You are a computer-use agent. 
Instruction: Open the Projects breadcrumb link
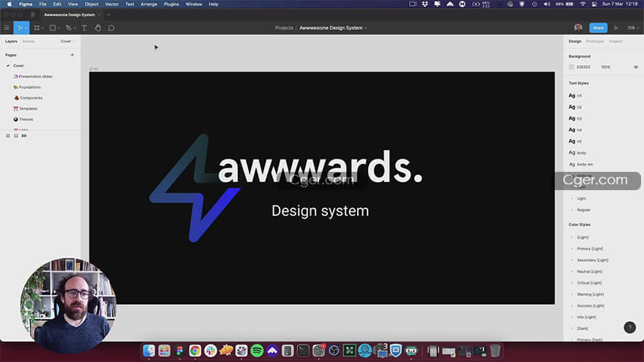(x=284, y=28)
